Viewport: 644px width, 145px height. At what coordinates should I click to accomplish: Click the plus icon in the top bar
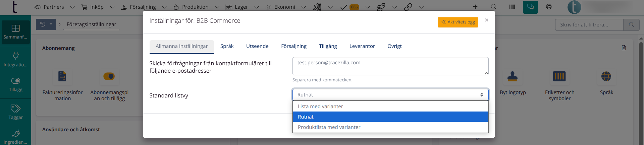(x=475, y=7)
